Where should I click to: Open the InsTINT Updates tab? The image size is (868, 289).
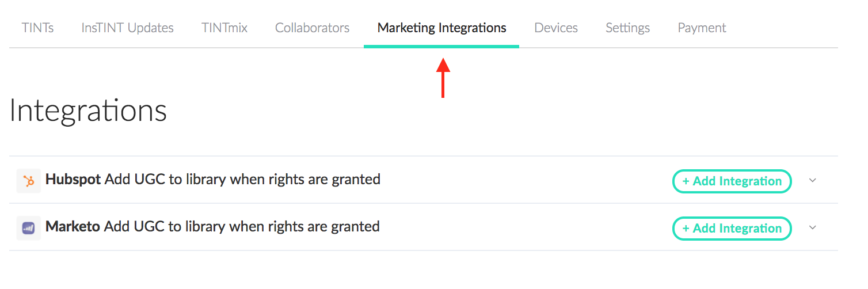tap(128, 28)
